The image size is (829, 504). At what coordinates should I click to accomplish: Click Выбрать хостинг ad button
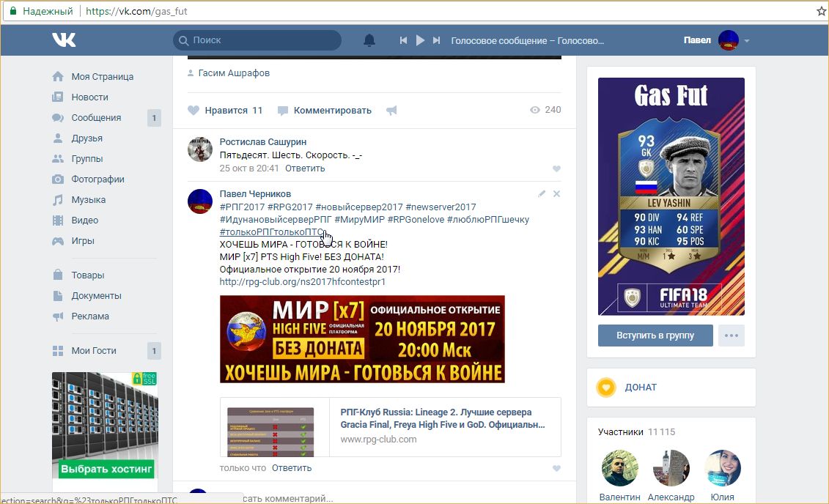click(x=106, y=469)
